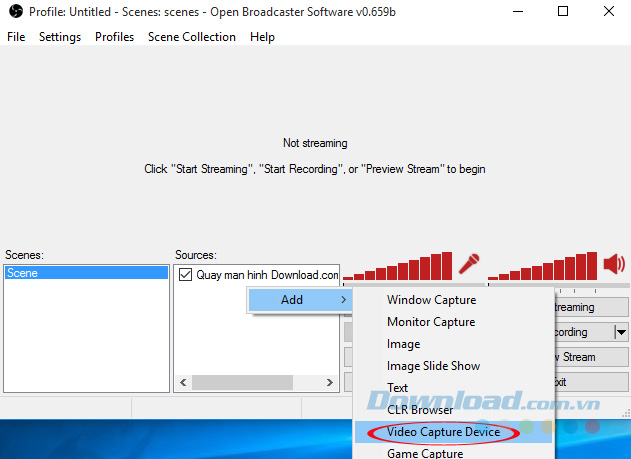
Task: Select Quay man hinh Download.com source
Action: [267, 275]
